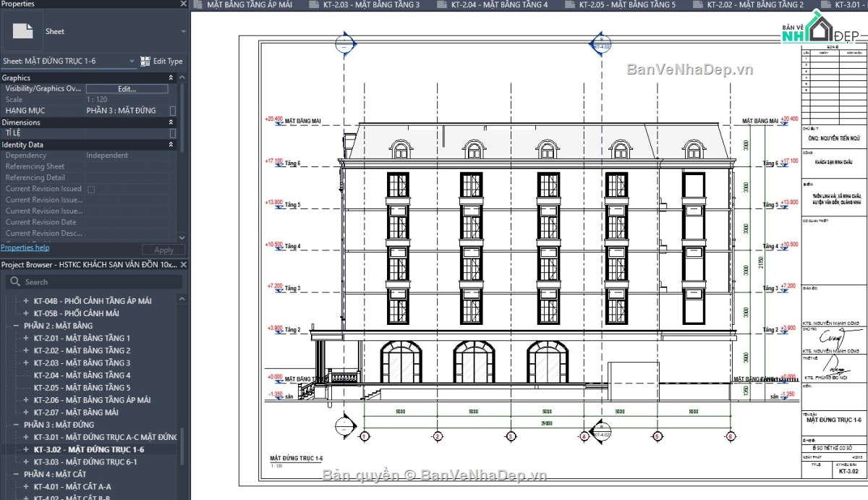Screen dimensions: 868x500
Task: Click the close icon on Project Browser panel
Action: [184, 265]
